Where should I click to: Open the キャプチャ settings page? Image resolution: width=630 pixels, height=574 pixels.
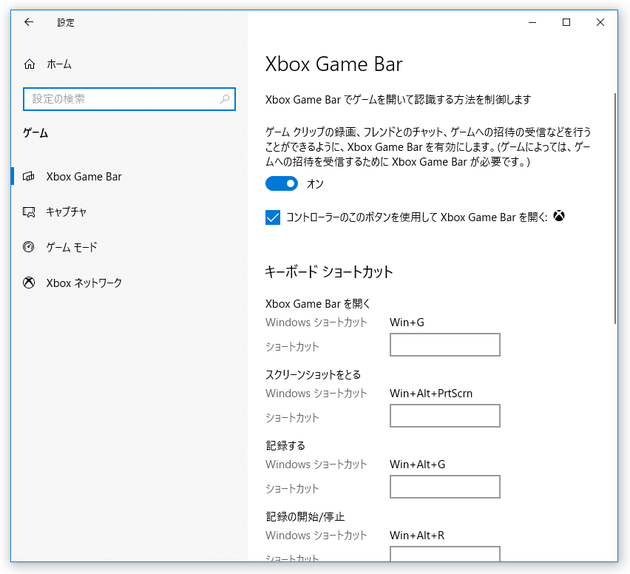(129, 212)
